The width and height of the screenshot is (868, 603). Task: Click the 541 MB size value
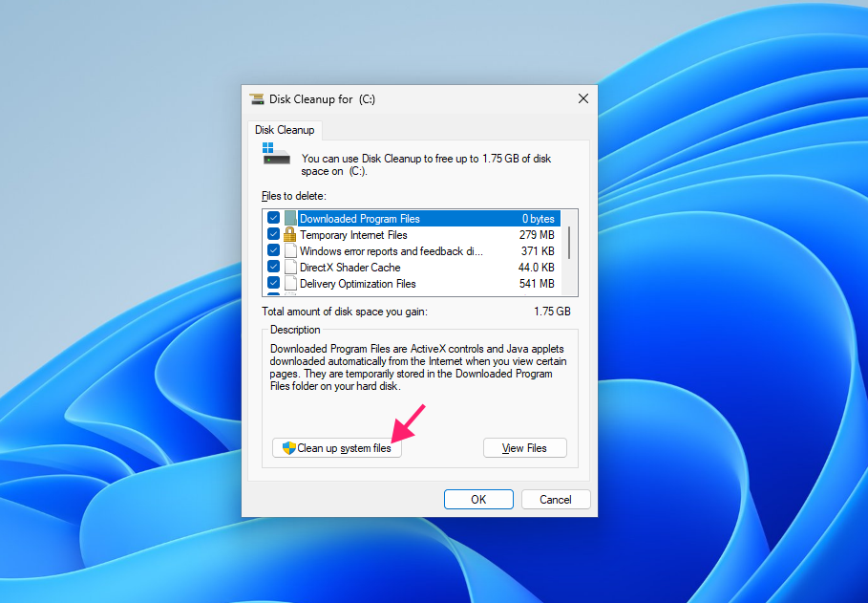point(537,283)
